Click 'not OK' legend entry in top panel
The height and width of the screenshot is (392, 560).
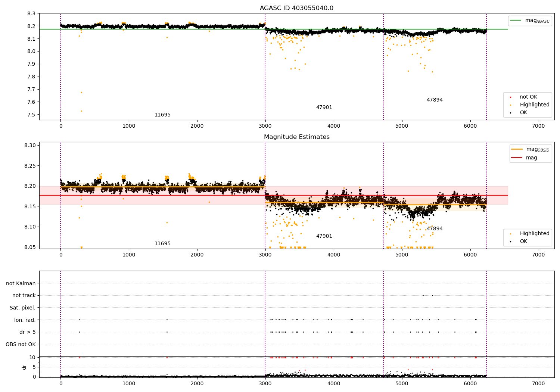(x=524, y=97)
